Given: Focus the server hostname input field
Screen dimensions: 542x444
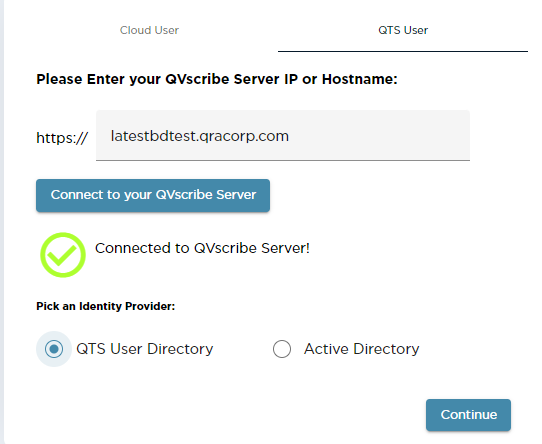Looking at the screenshot, I should coord(283,135).
